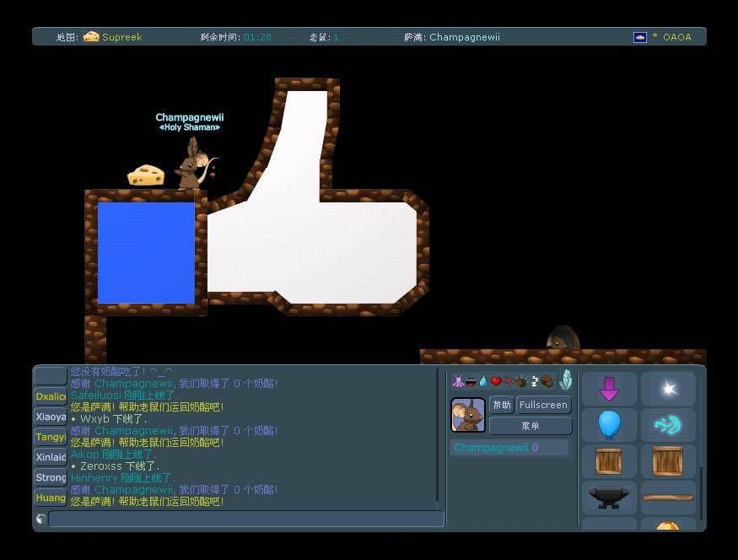The height and width of the screenshot is (560, 738).
Task: Click the shaman items panel scrollbar
Action: coord(701,492)
